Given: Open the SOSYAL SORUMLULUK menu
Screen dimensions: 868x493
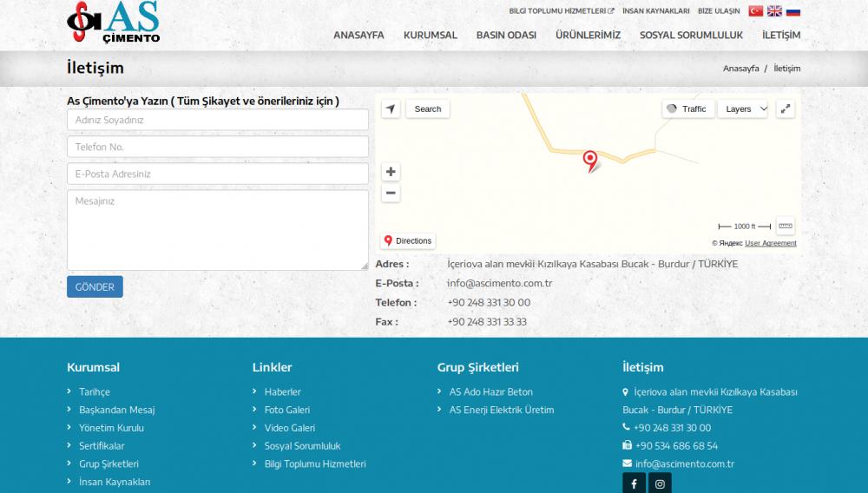Looking at the screenshot, I should pyautogui.click(x=692, y=35).
